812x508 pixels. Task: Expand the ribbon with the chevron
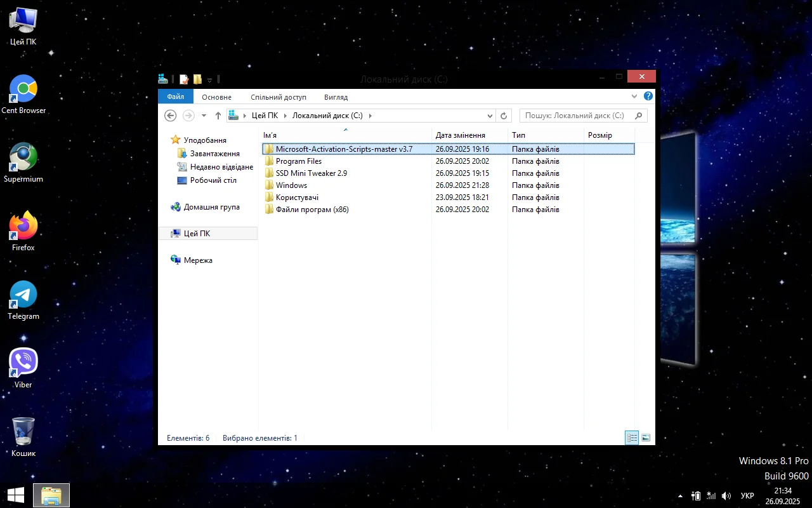tap(634, 97)
